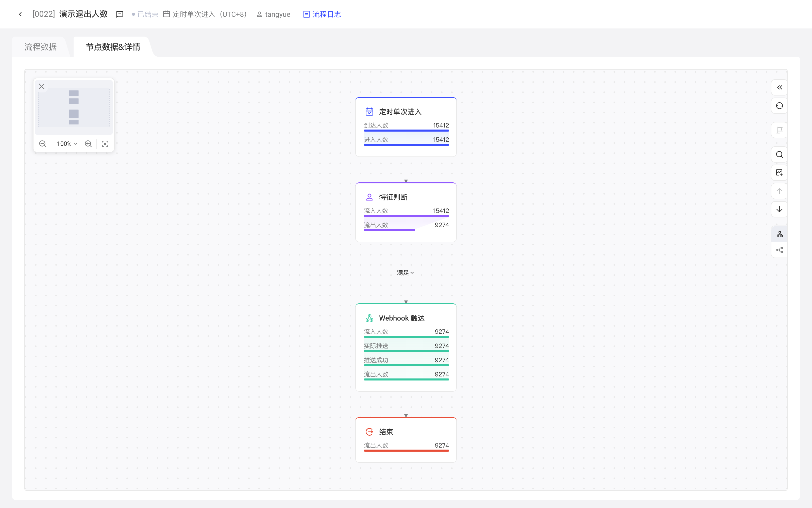Click the Webhook node icon
The height and width of the screenshot is (508, 812).
369,318
